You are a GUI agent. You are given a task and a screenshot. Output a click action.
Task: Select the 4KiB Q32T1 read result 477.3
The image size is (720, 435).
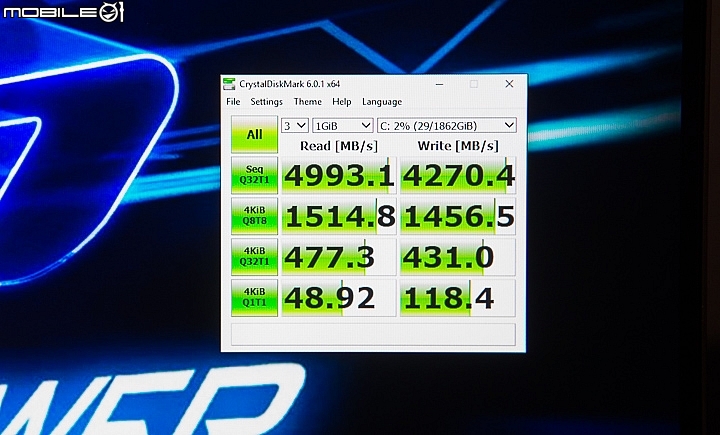click(339, 257)
